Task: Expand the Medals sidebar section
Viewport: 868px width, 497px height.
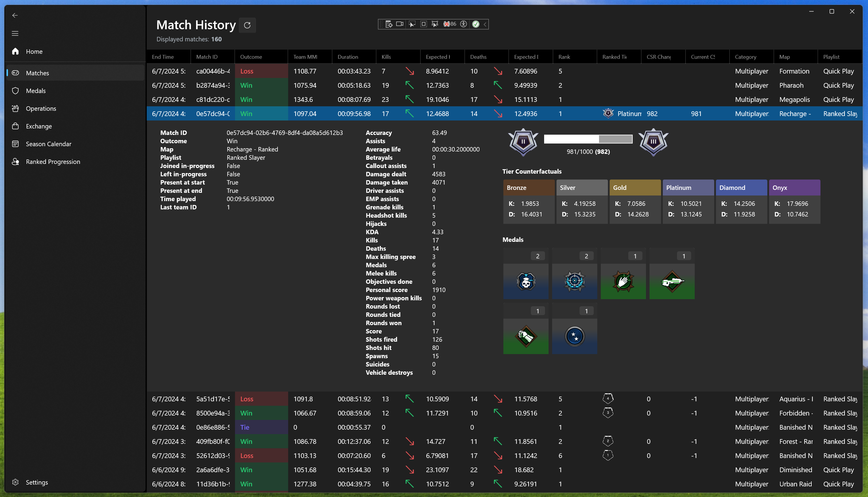Action: (x=36, y=91)
